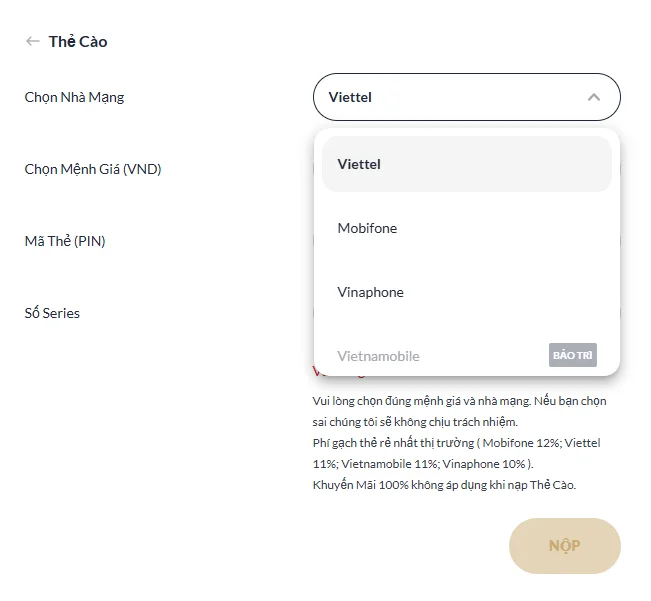Click the "Khuyến Mãi 100%" promotion note
This screenshot has width=651, height=601.
444,485
